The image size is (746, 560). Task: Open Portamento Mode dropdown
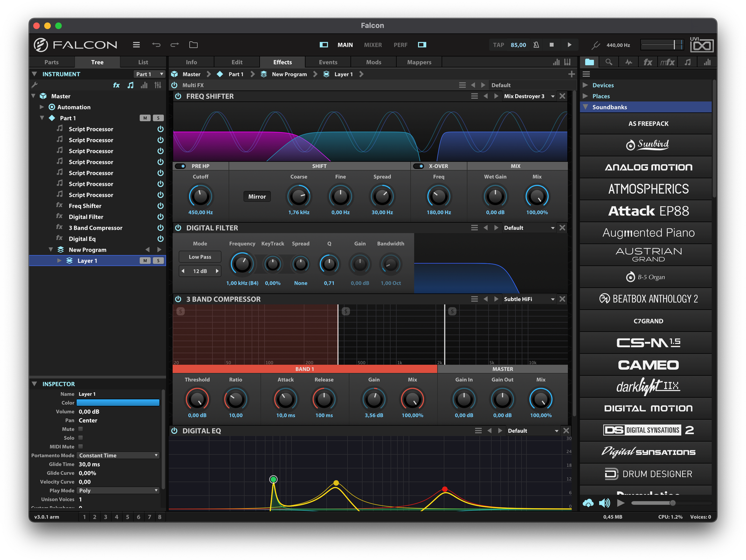(118, 456)
